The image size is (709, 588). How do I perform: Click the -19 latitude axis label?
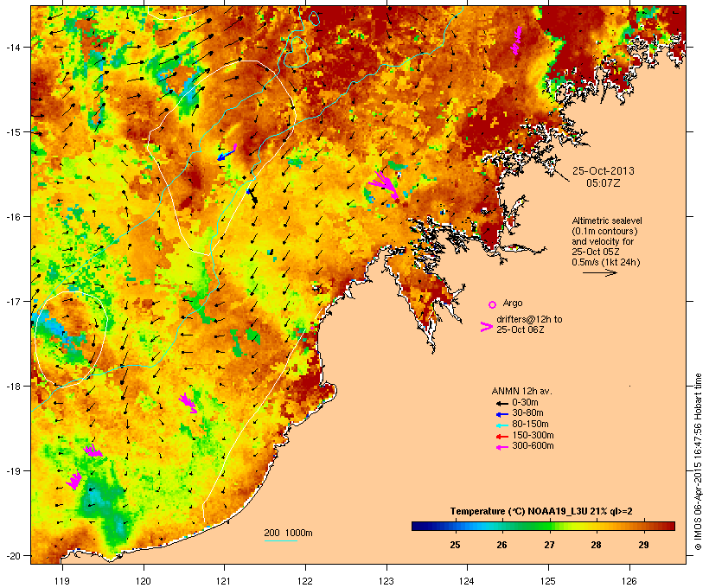(x=12, y=471)
